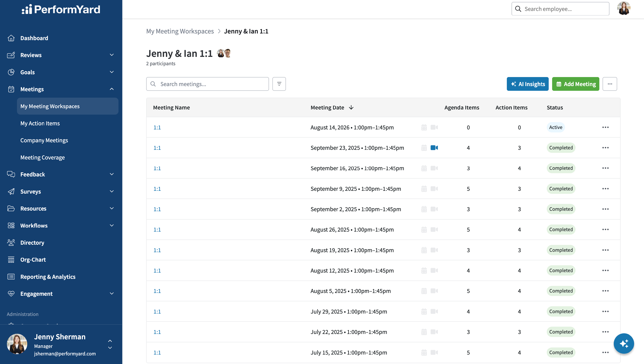Expand the Surveys menu chevron
Viewport: 644px width, 364px height.
tap(112, 191)
